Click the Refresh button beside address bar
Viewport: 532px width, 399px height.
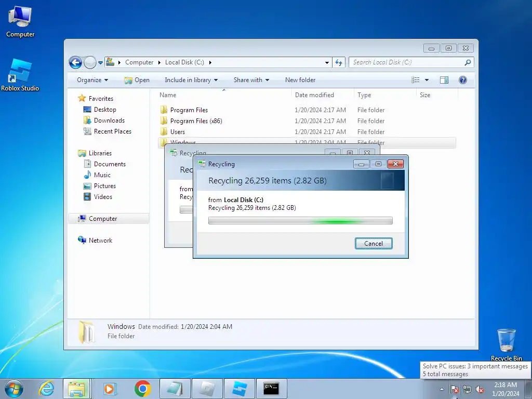pyautogui.click(x=339, y=62)
